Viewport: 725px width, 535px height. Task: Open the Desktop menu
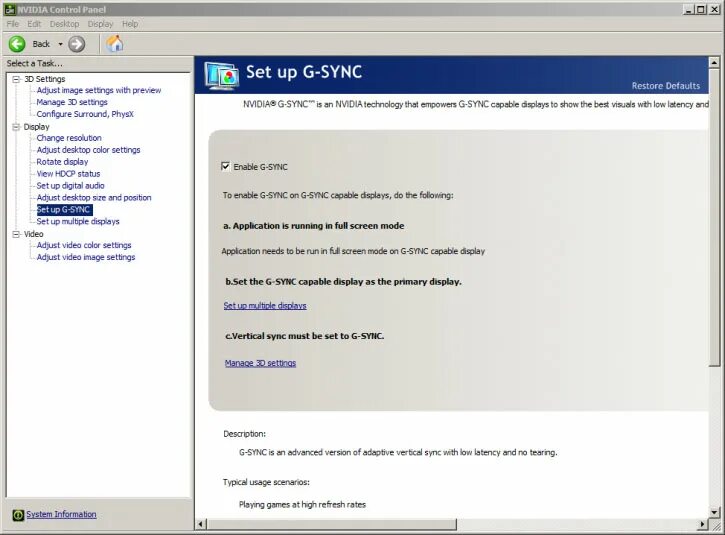65,24
